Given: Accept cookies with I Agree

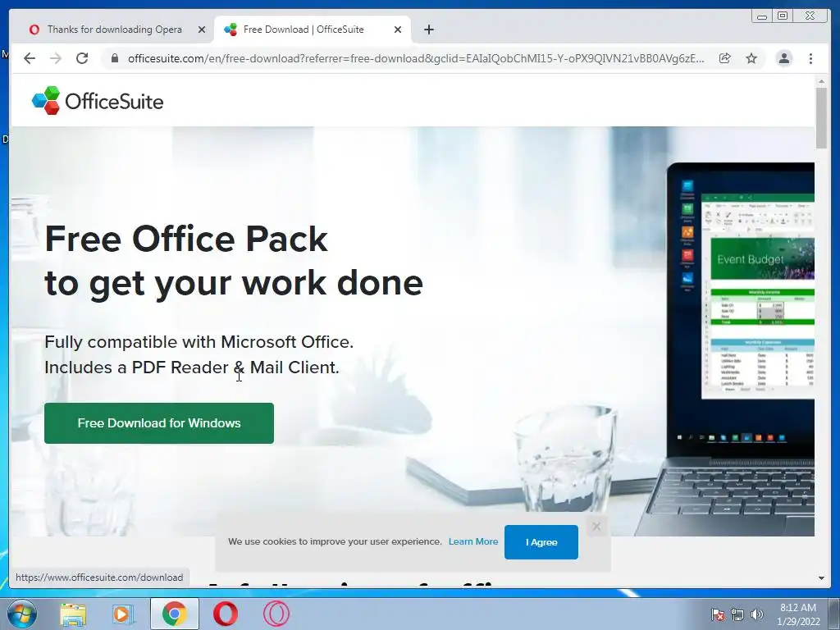Looking at the screenshot, I should pos(541,542).
